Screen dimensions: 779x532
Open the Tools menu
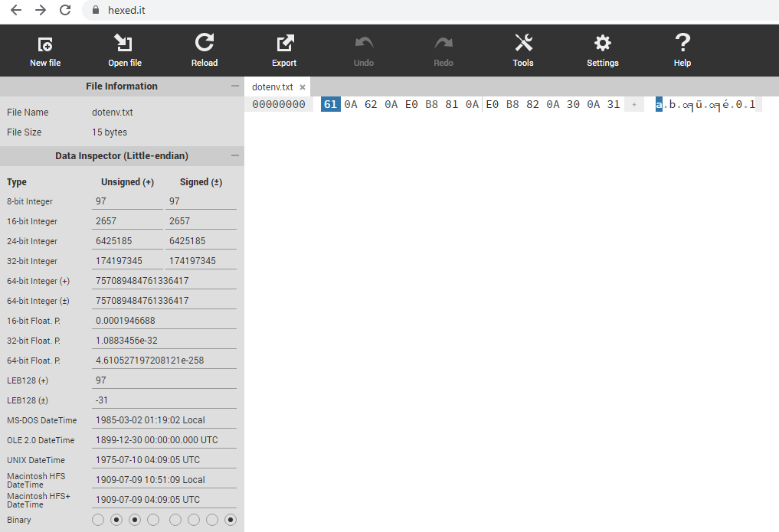point(523,44)
